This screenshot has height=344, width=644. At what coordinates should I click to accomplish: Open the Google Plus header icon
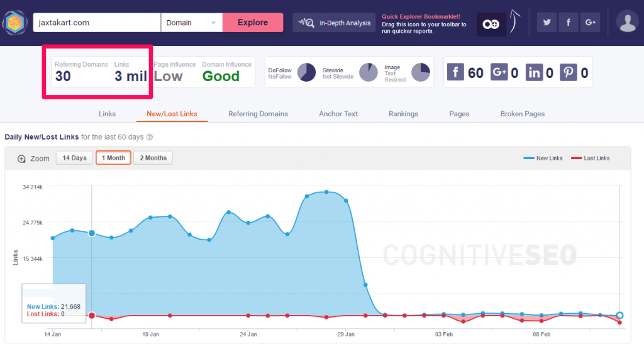coord(590,22)
